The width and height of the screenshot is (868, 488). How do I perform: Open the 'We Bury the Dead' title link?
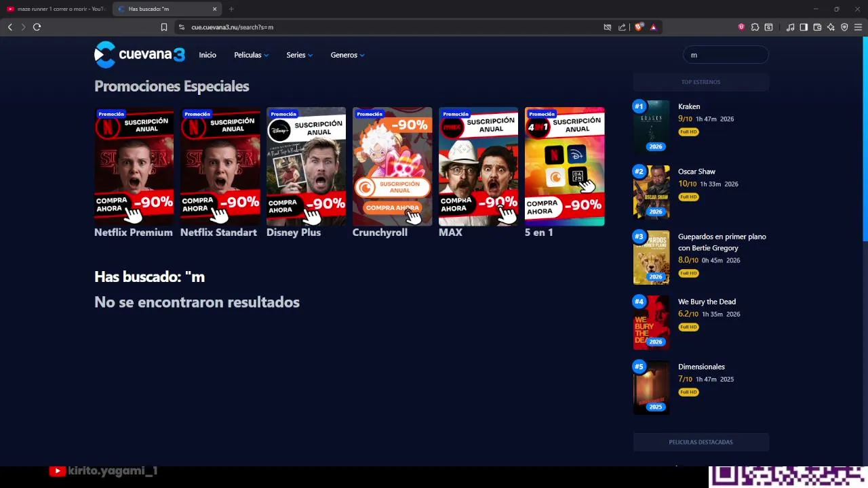[707, 302]
